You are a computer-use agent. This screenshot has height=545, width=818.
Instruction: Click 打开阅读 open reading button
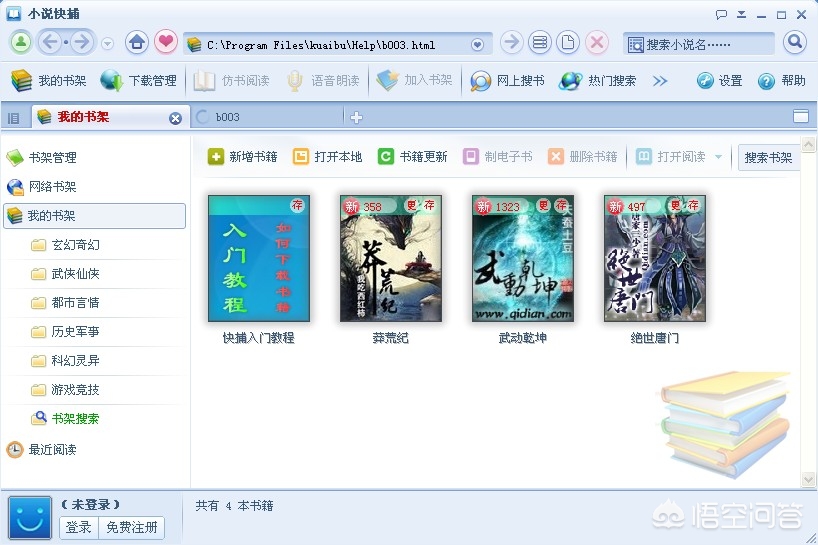[671, 156]
